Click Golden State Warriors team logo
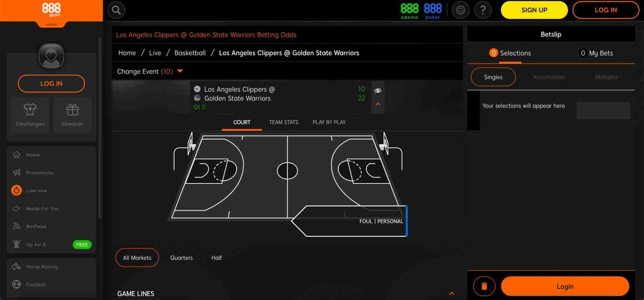The image size is (644, 300). [x=197, y=98]
